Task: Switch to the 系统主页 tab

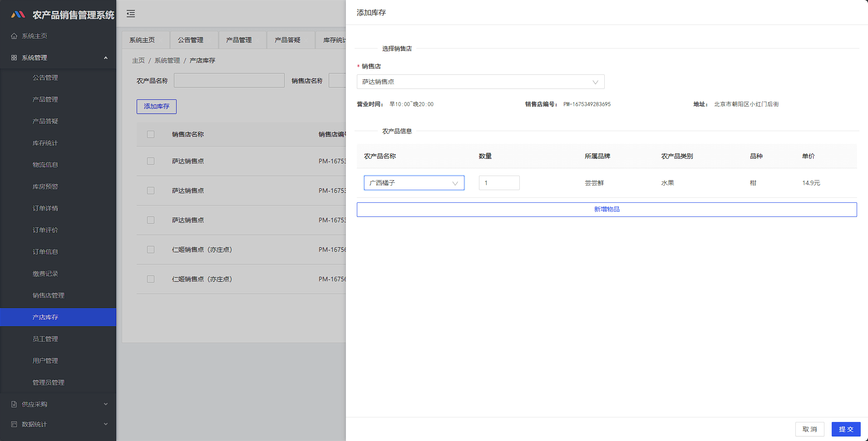Action: pos(145,40)
